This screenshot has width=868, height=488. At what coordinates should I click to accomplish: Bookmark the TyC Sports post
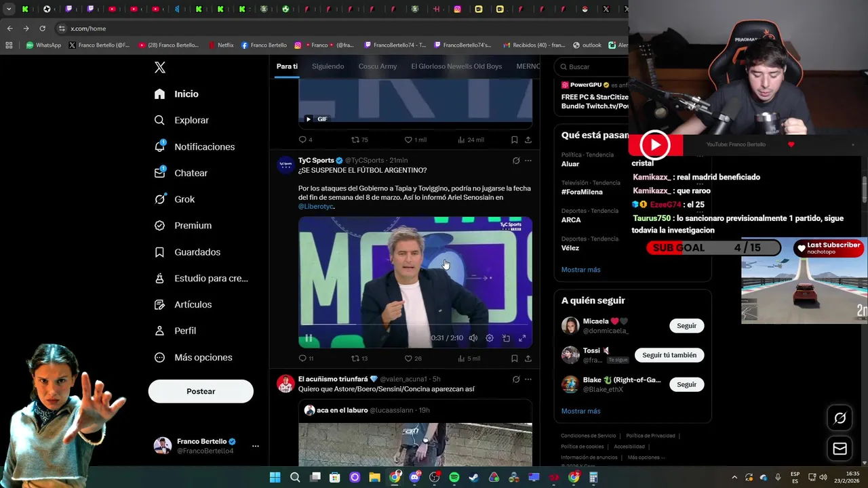click(514, 359)
